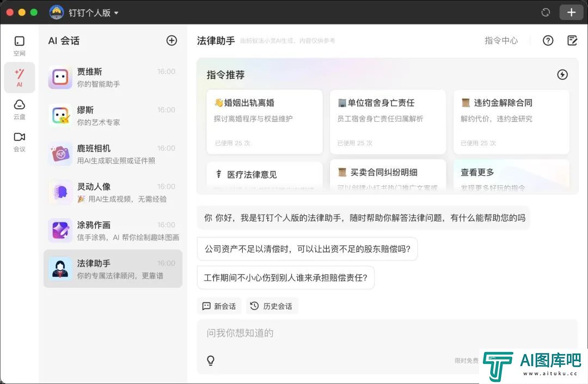Open the 单位宿舍身亡责任 command card

388,122
